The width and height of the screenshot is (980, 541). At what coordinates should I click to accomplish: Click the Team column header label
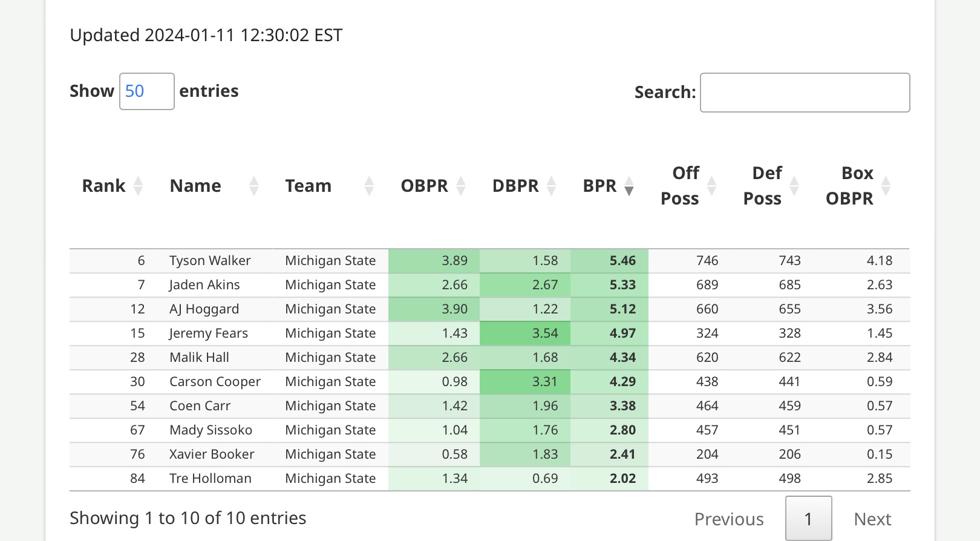pyautogui.click(x=308, y=186)
